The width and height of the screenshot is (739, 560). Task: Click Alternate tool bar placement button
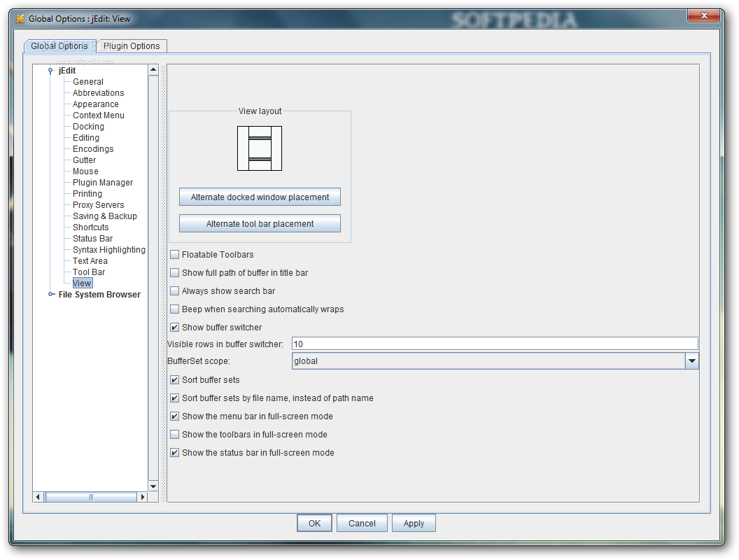point(260,223)
